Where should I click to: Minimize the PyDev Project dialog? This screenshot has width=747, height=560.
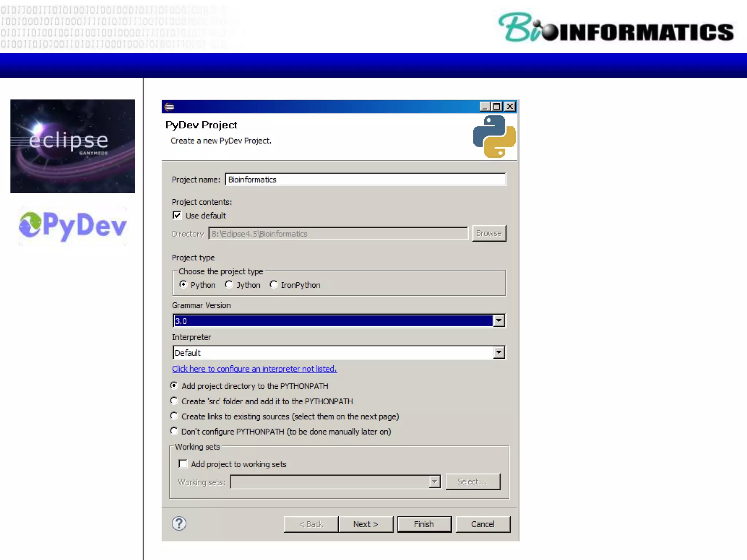coord(484,106)
